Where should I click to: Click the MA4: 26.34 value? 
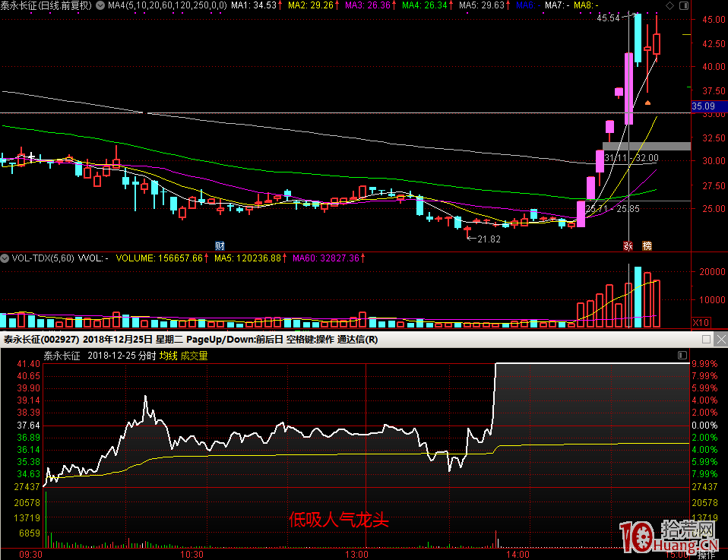point(424,5)
